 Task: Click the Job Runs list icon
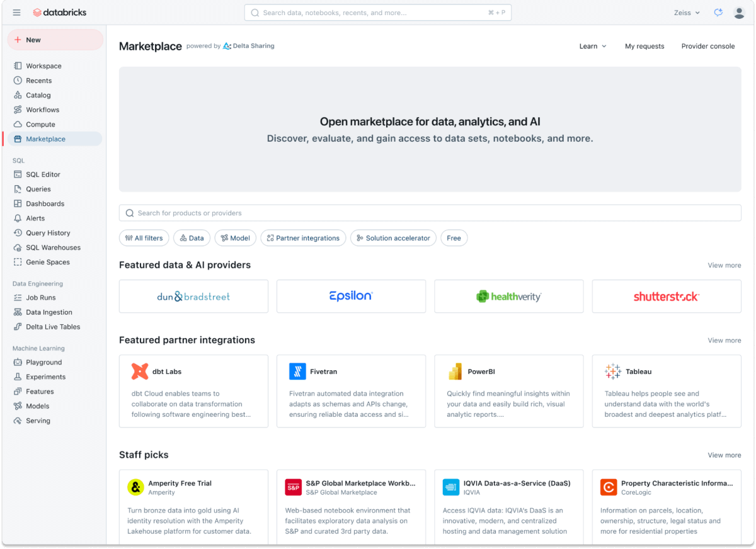pyautogui.click(x=18, y=298)
